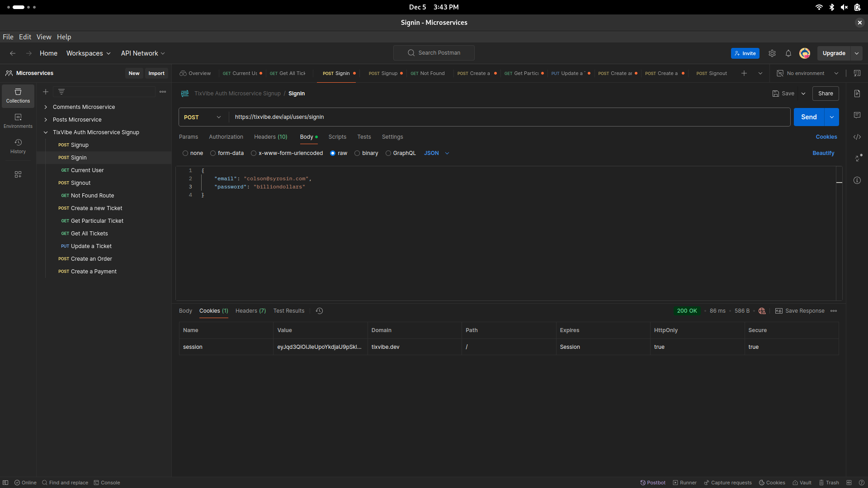Switch to the Authorization tab
Viewport: 868px width, 488px height.
(x=226, y=136)
